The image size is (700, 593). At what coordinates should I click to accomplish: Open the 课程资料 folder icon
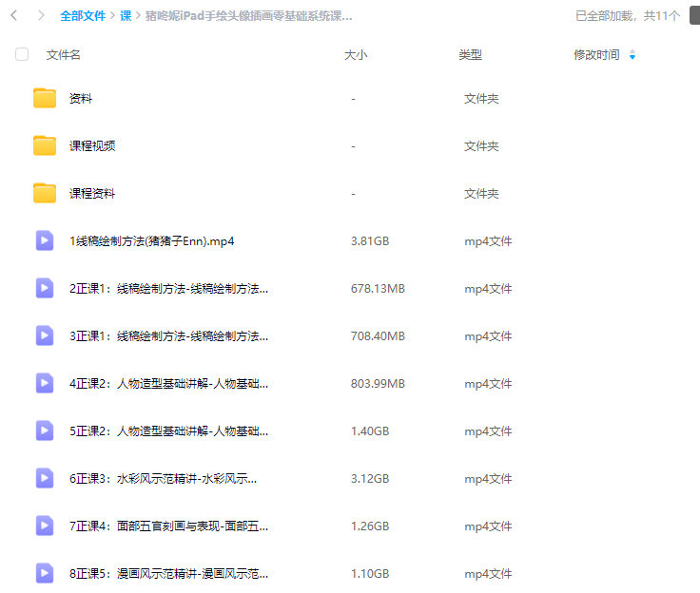(45, 193)
